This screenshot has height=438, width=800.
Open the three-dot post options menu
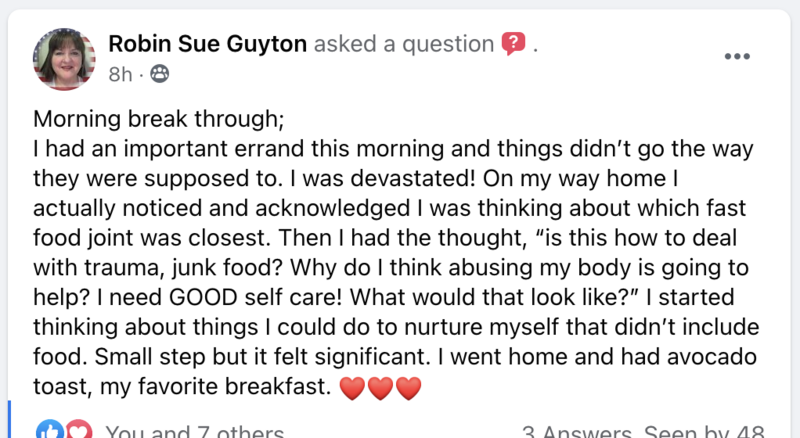point(737,56)
